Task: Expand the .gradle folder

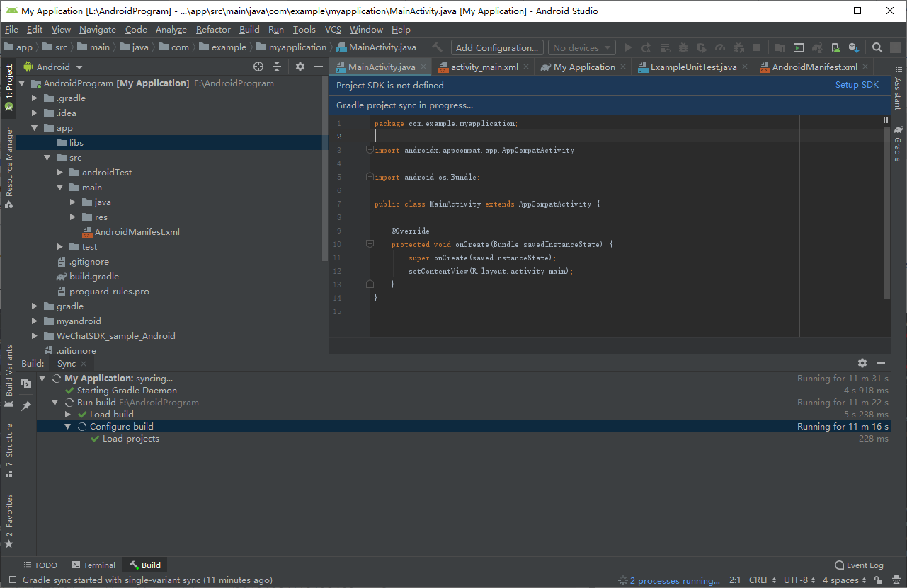Action: (x=35, y=98)
